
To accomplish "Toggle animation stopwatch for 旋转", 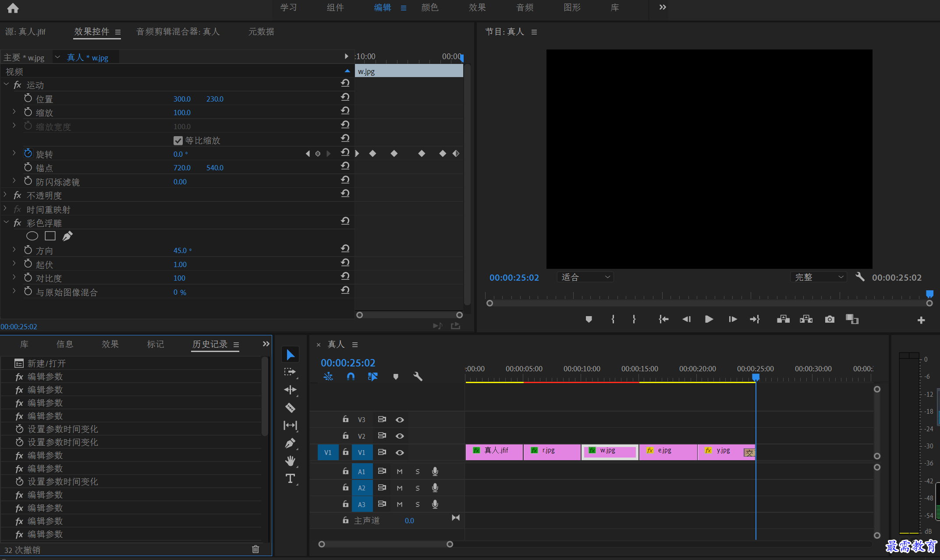I will point(28,153).
